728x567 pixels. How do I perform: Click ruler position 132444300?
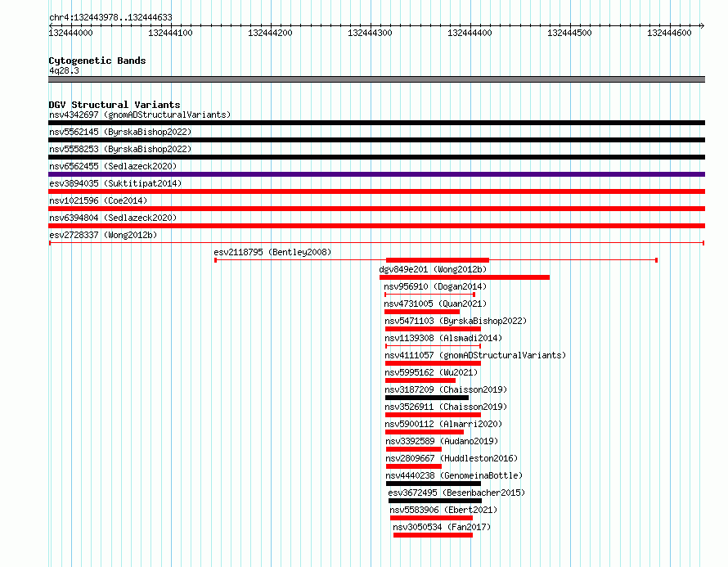pyautogui.click(x=370, y=33)
